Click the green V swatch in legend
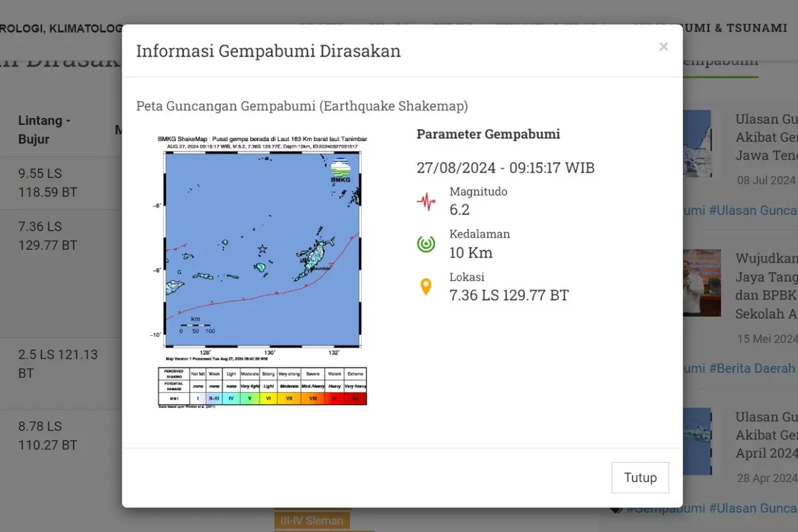Image resolution: width=798 pixels, height=532 pixels. (249, 398)
